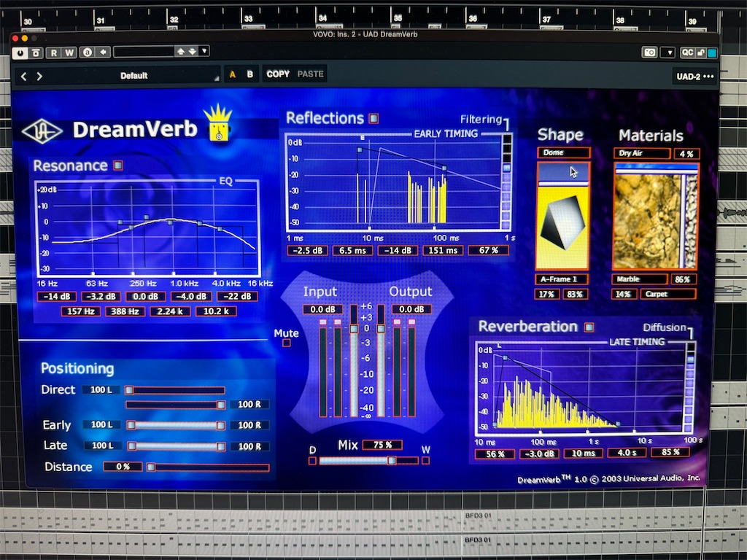747x560 pixels.
Task: Open the Dry Air material dropdown
Action: (x=642, y=153)
